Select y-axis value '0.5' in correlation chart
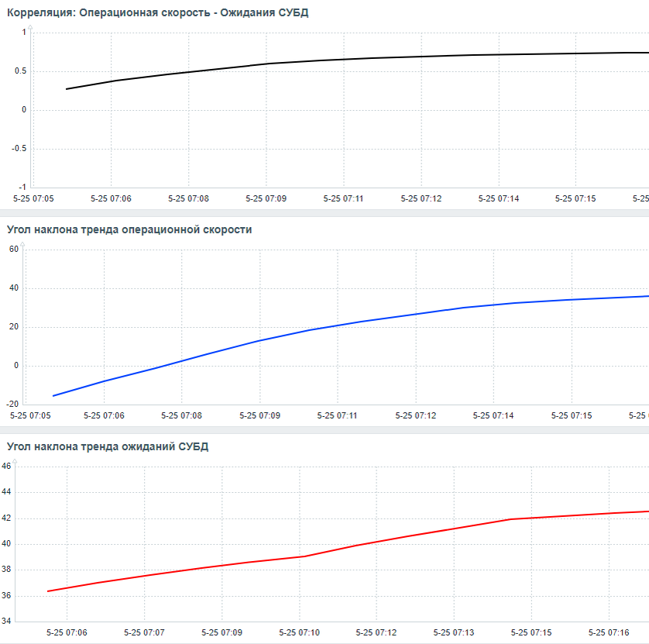The width and height of the screenshot is (649, 644). 21,71
